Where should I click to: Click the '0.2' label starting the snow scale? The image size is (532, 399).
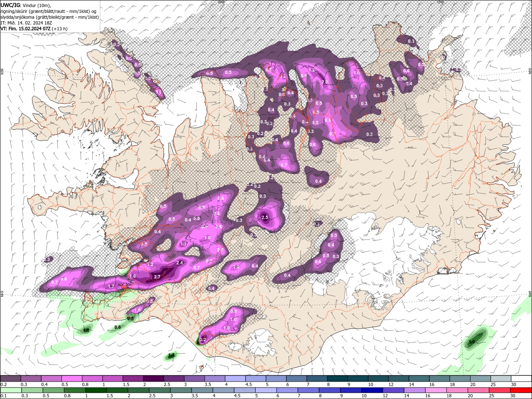[x=3, y=384]
